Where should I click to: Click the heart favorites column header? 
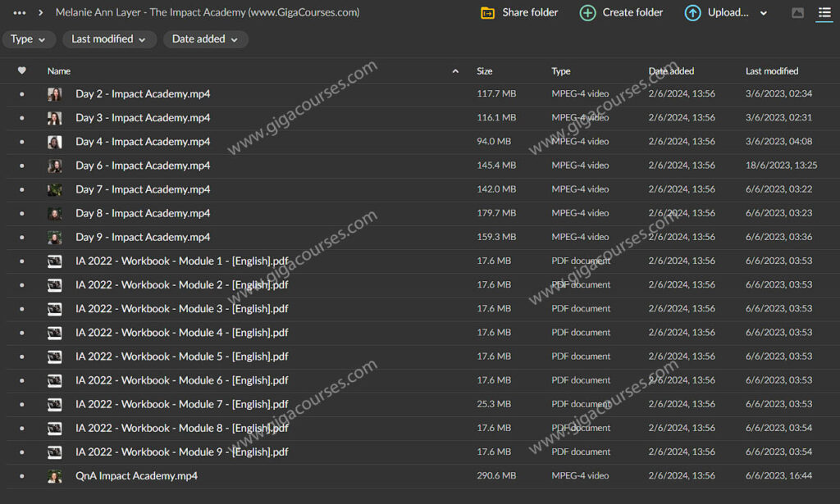pyautogui.click(x=22, y=71)
